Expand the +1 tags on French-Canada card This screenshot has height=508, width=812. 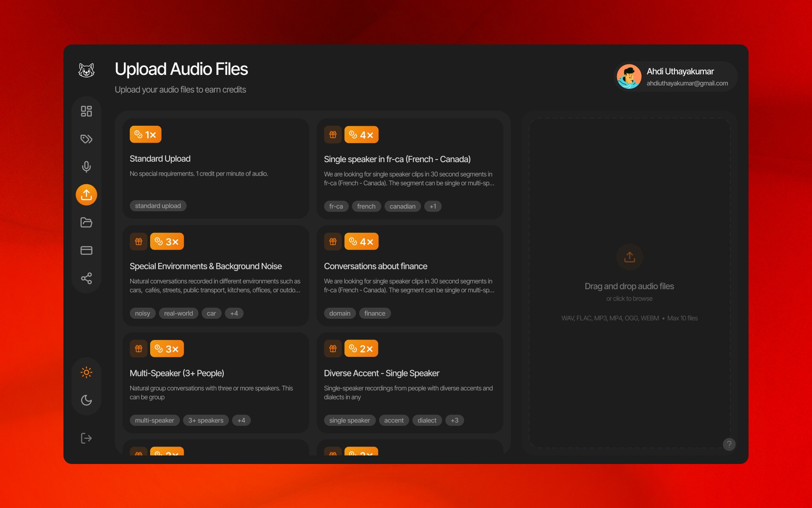click(x=433, y=207)
